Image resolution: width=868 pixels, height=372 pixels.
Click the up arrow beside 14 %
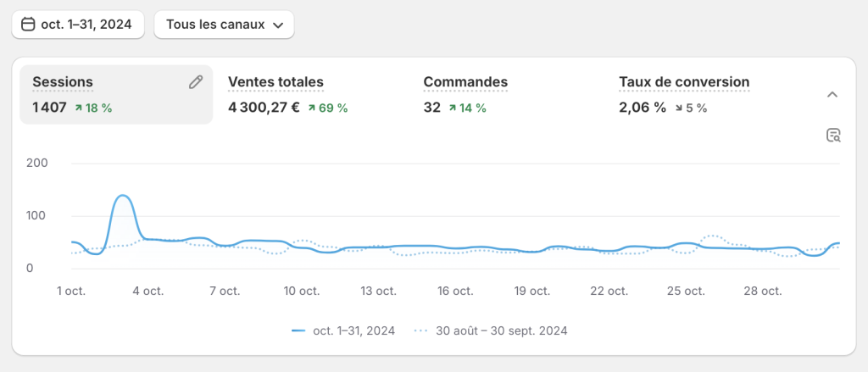(x=453, y=108)
